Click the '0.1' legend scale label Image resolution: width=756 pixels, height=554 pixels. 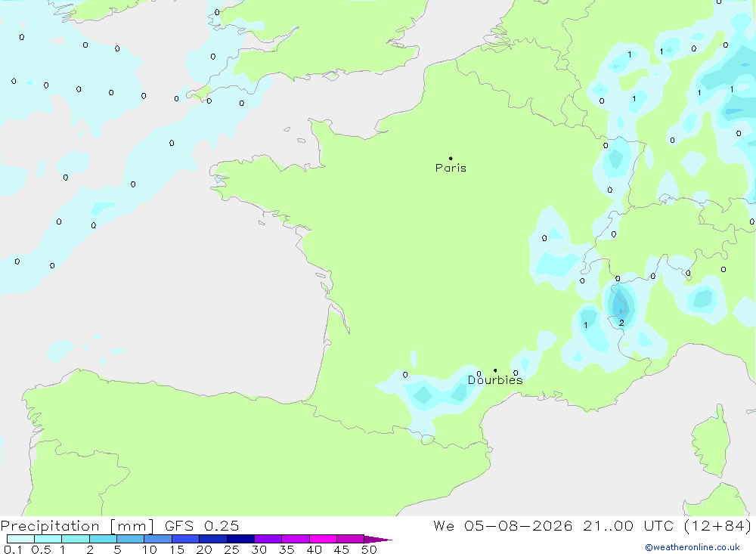(x=13, y=549)
